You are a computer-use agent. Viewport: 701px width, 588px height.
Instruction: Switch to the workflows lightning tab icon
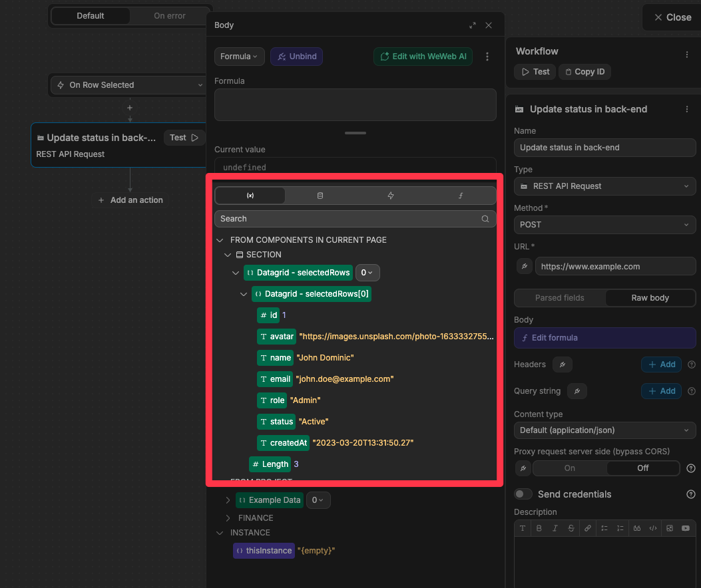click(391, 196)
